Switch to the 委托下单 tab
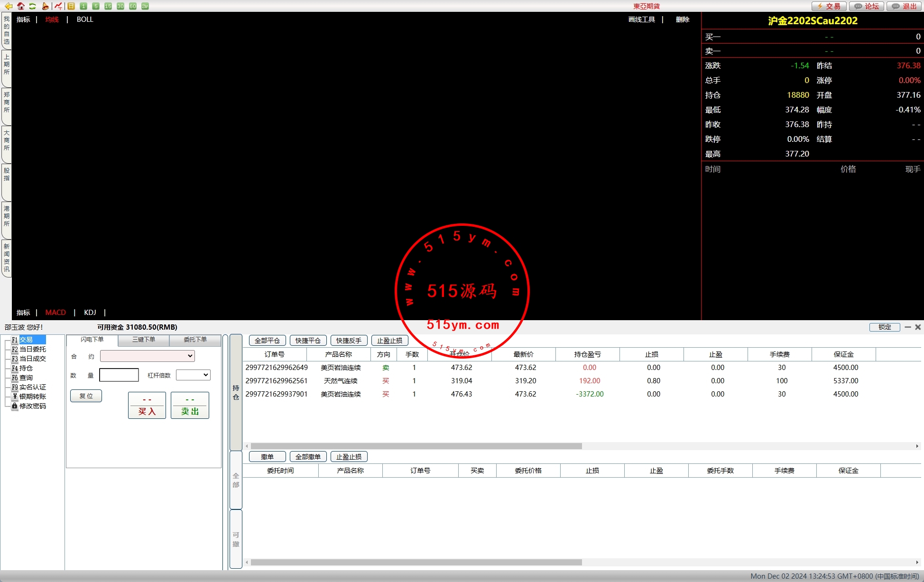The width and height of the screenshot is (924, 582). pos(195,340)
